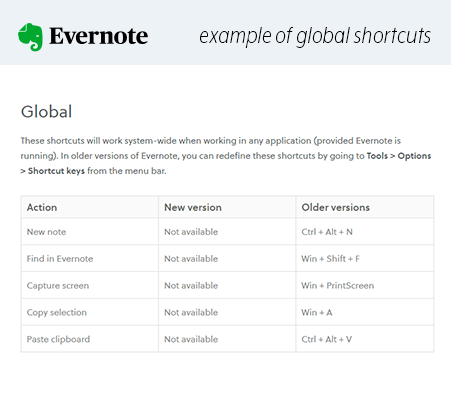
Task: Select the 'Global' section heading
Action: pos(46,112)
